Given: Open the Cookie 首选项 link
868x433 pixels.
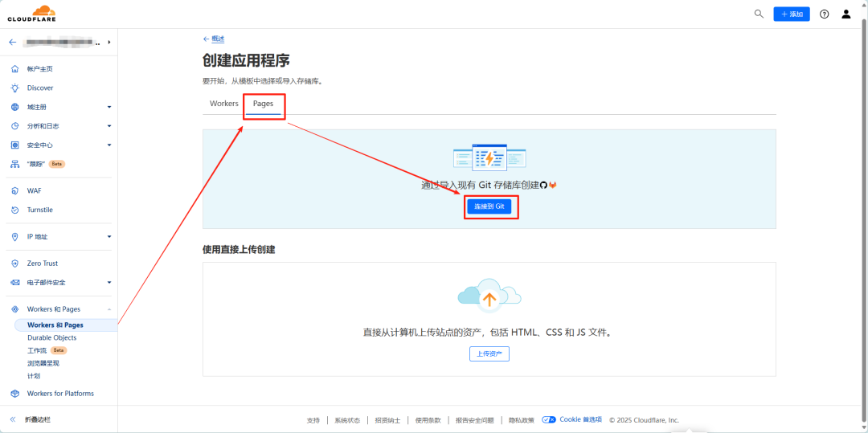Looking at the screenshot, I should point(580,419).
